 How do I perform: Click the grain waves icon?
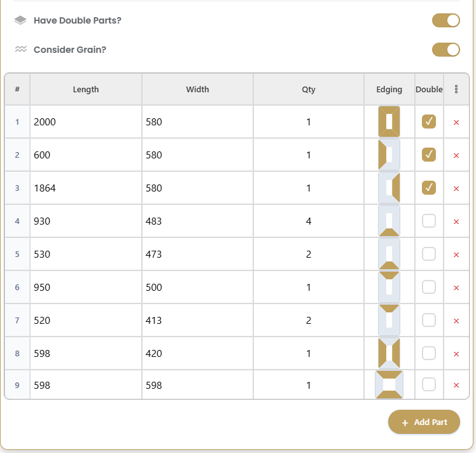(x=20, y=49)
